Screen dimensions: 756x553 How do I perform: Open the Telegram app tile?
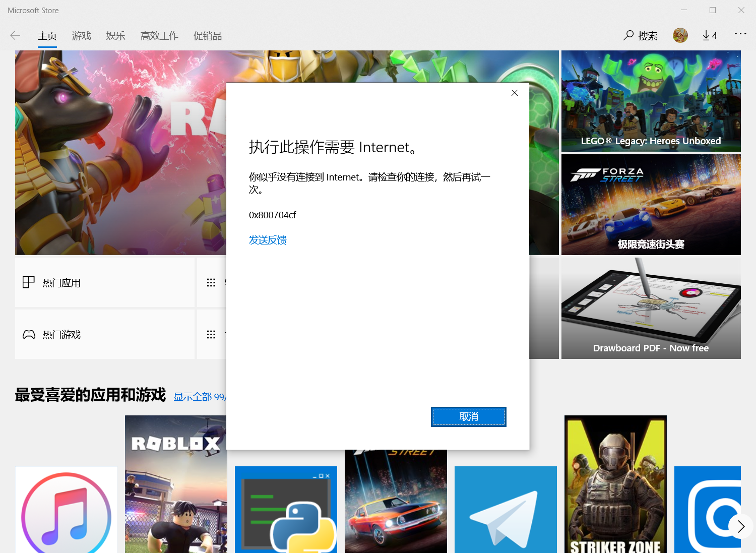(x=506, y=510)
